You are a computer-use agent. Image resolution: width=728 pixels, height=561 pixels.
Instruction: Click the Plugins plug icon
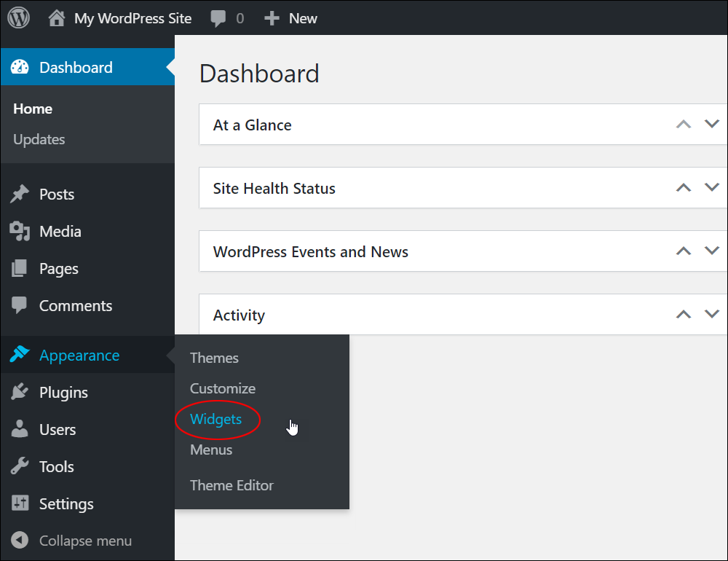[x=20, y=392]
